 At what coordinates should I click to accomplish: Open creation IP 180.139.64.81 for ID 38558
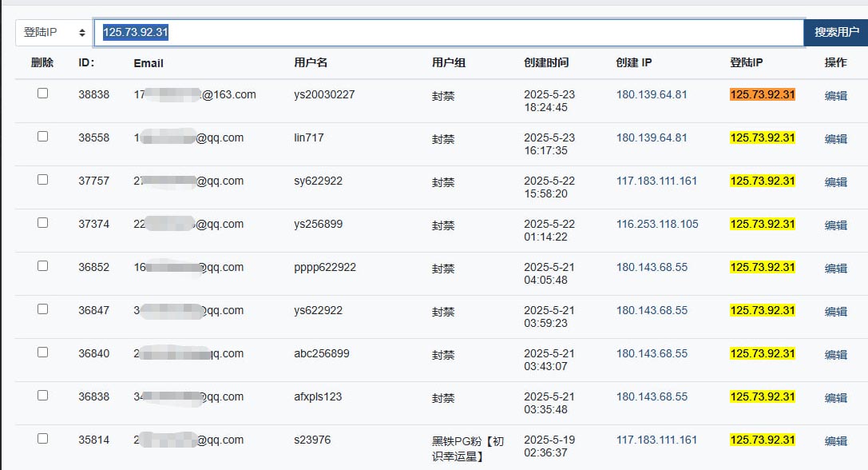click(652, 137)
